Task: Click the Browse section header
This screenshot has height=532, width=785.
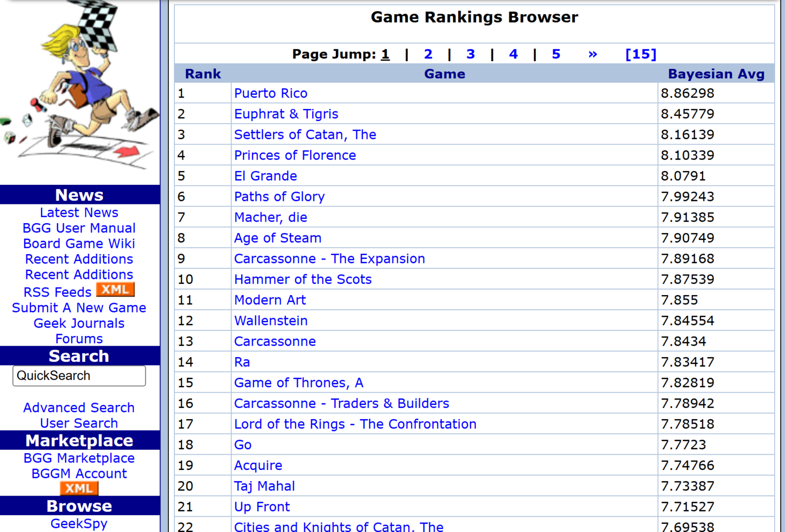Action: coord(80,506)
